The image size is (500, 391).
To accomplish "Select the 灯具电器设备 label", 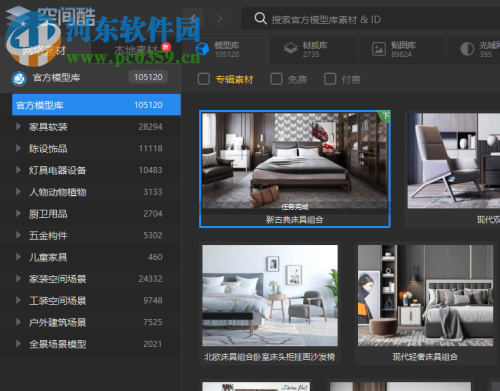I will click(x=57, y=170).
